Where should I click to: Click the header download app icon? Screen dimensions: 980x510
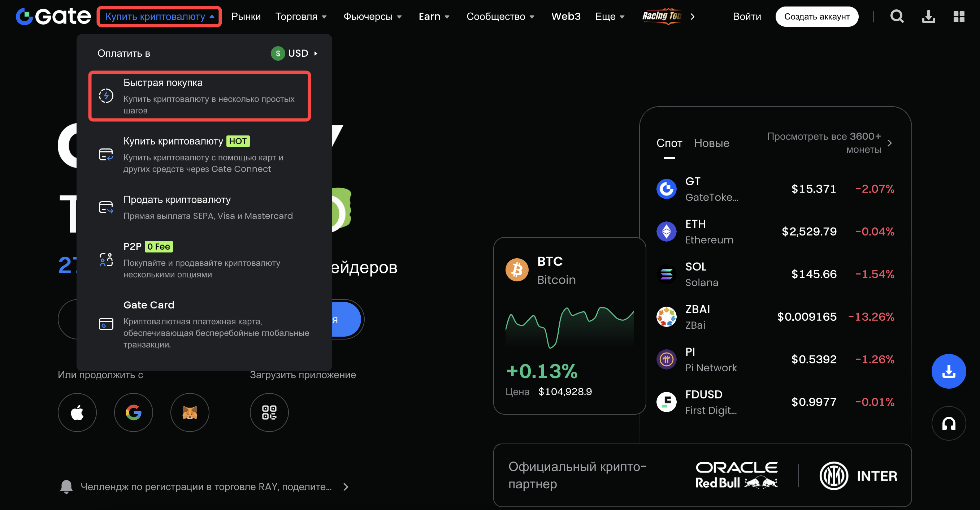pos(928,16)
